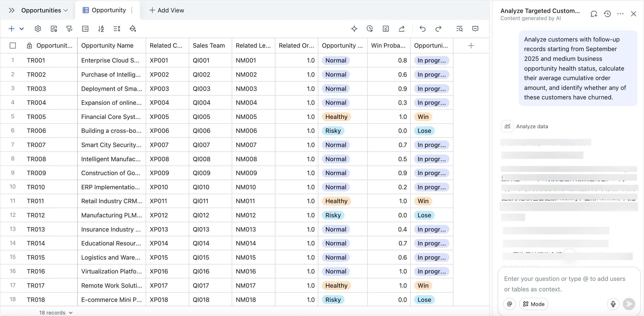This screenshot has height=316, width=644.
Task: Activate voice input microphone
Action: tap(613, 304)
